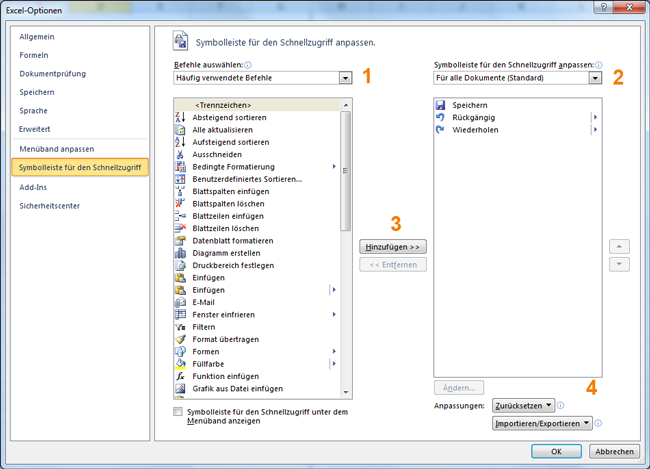
Task: Open the Häufig verwendete Befehle dropdown
Action: [345, 78]
